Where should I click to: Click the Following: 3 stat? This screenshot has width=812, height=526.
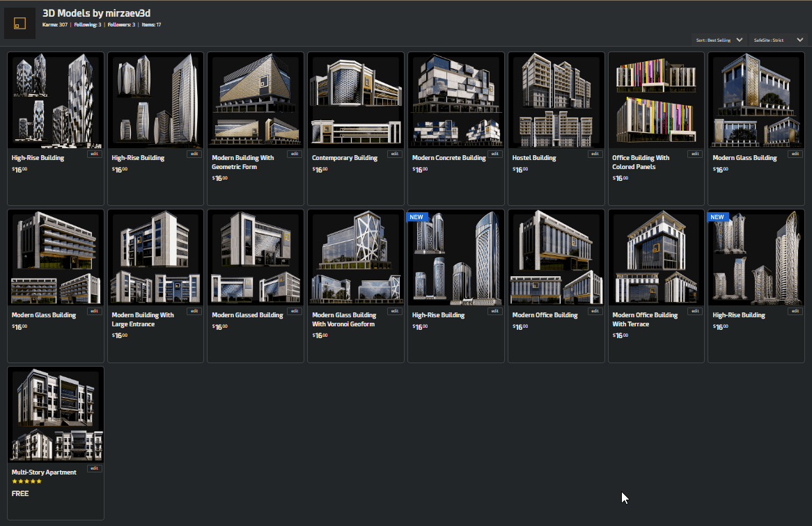pos(88,25)
